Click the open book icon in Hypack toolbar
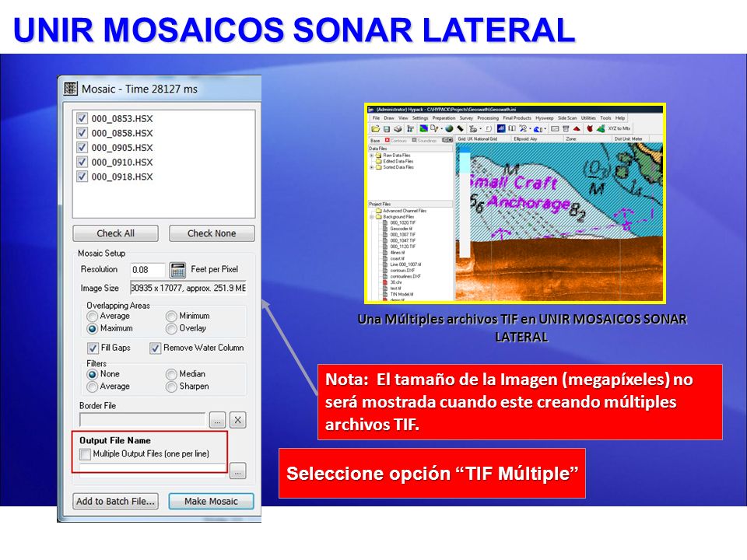The width and height of the screenshot is (747, 560). click(512, 128)
